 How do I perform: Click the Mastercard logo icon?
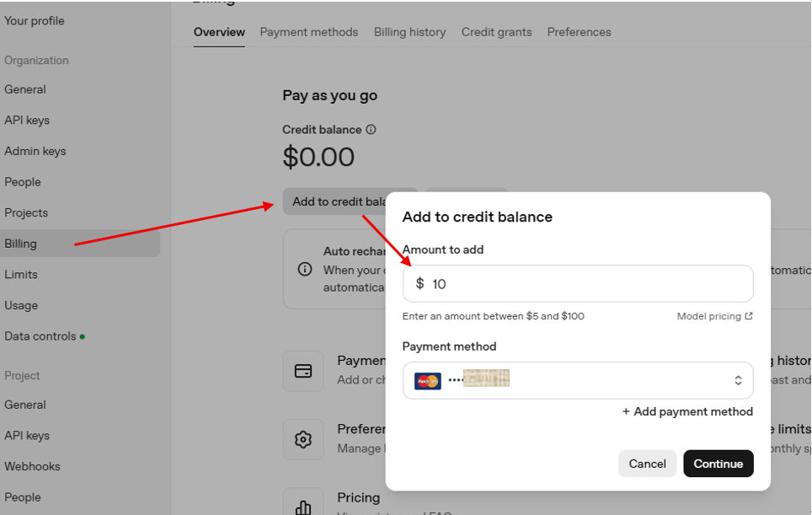click(x=428, y=381)
